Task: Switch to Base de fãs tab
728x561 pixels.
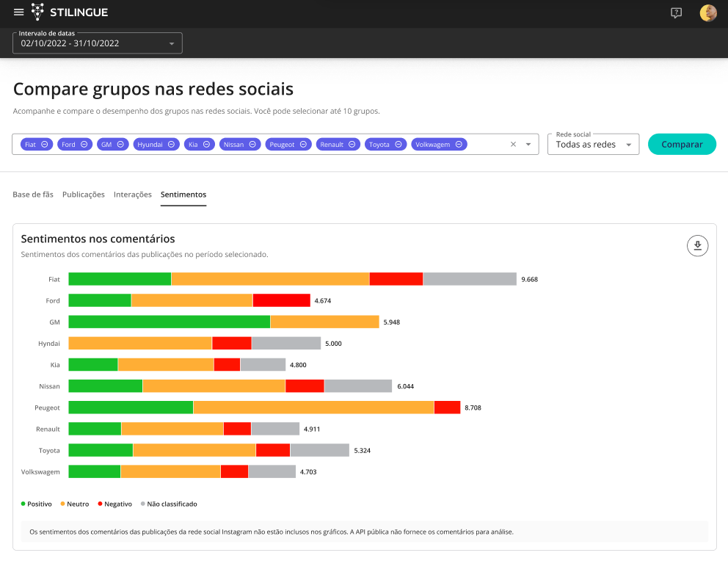Action: pos(33,195)
